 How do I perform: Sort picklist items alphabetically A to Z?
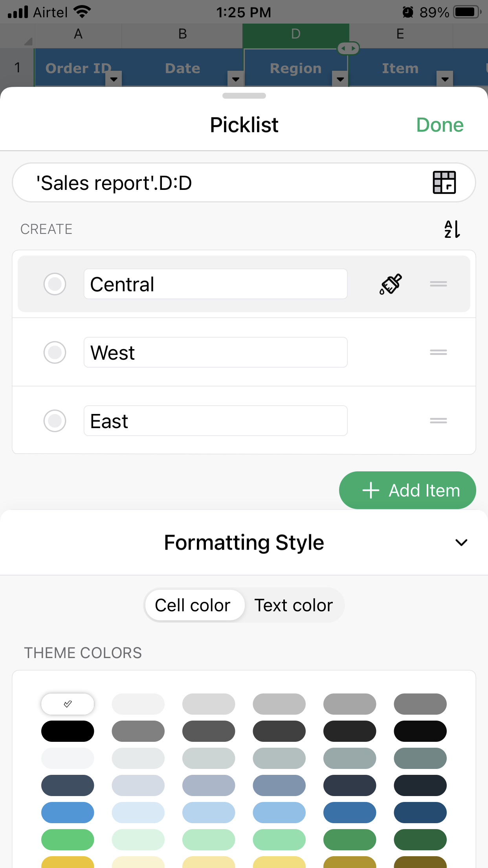click(452, 229)
